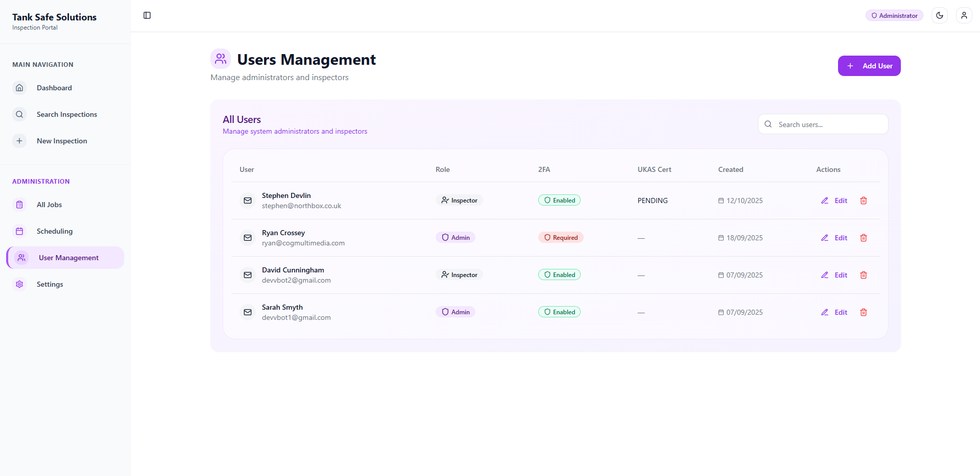Viewport: 980px width, 476px height.
Task: Click Edit for David Cunningham
Action: [x=840, y=274]
